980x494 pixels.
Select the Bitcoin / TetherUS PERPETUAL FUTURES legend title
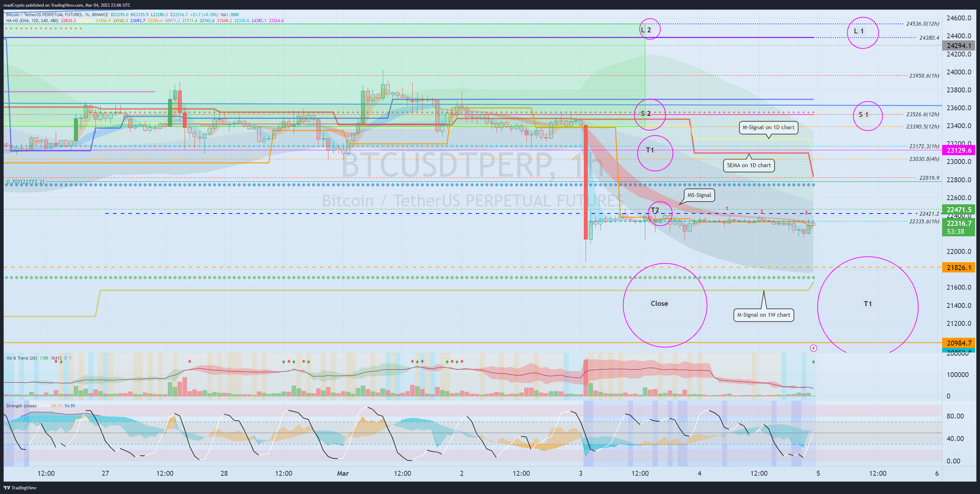[57, 15]
